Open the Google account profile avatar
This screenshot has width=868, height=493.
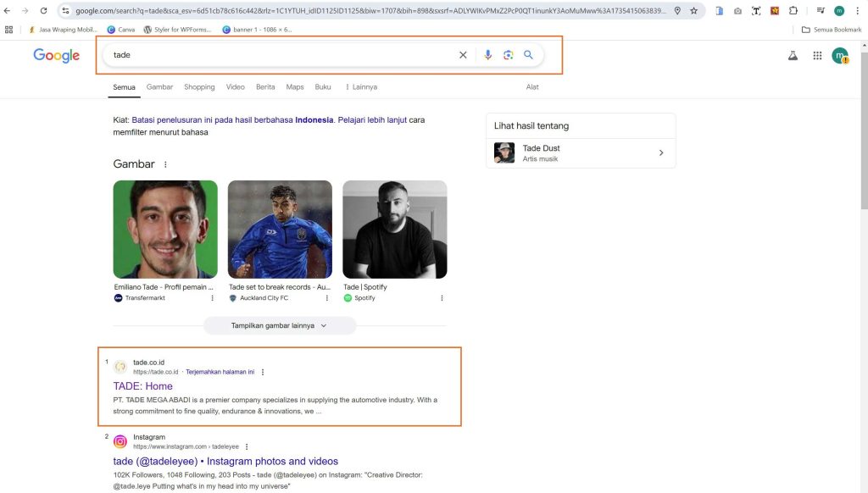coord(839,56)
